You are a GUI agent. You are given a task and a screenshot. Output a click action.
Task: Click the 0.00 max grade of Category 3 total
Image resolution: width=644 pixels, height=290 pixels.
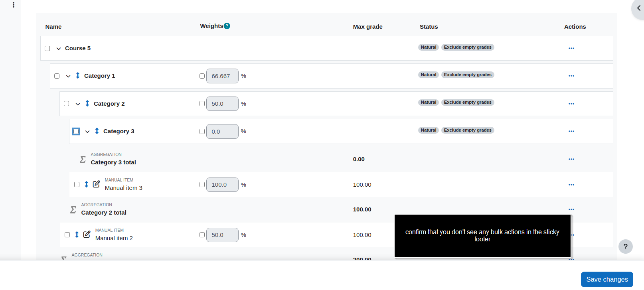tap(359, 159)
